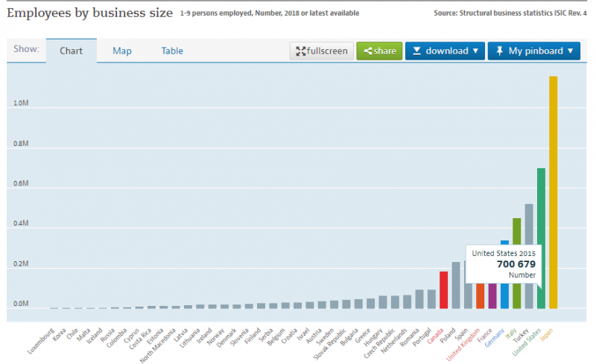Select the Chart tab
This screenshot has height=364, width=596.
[x=71, y=51]
